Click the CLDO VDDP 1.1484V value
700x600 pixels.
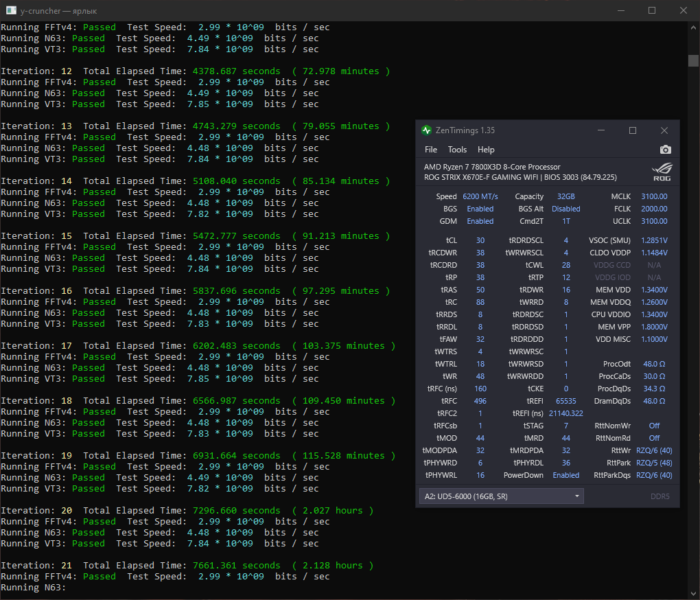coord(654,253)
